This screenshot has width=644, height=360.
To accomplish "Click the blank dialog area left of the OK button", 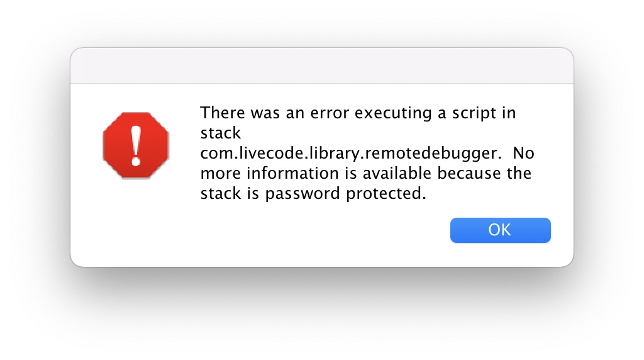I will point(314,233).
